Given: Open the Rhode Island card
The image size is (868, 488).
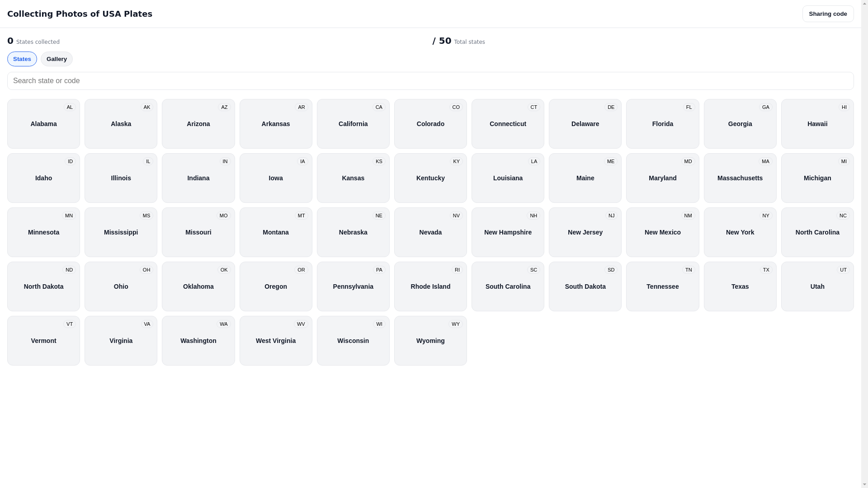Looking at the screenshot, I should click(430, 286).
